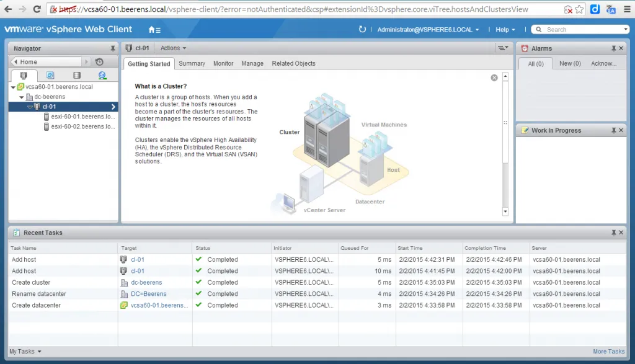Open the Summary tab

[192, 64]
